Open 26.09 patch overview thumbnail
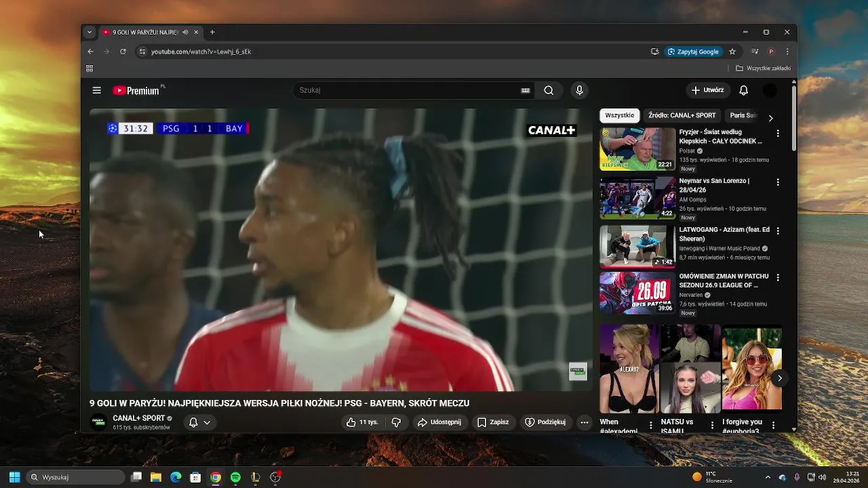The image size is (868, 488). [637, 293]
